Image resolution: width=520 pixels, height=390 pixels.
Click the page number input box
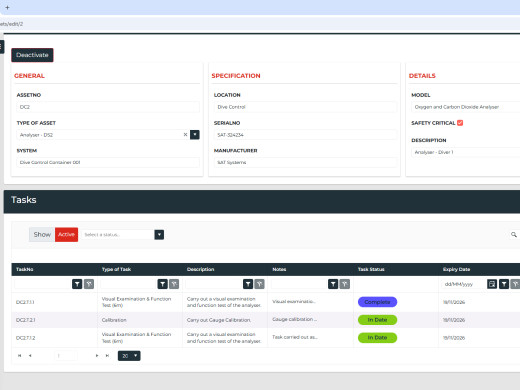tap(65, 356)
